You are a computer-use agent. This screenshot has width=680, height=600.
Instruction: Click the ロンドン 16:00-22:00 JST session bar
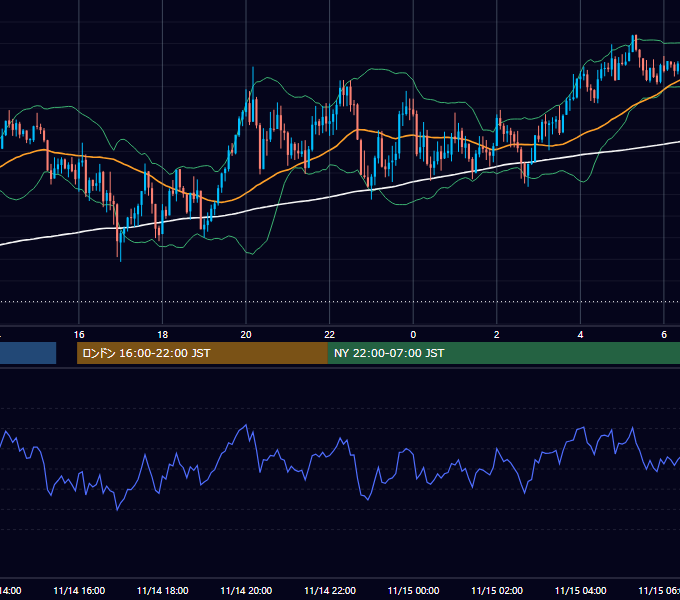pyautogui.click(x=202, y=353)
